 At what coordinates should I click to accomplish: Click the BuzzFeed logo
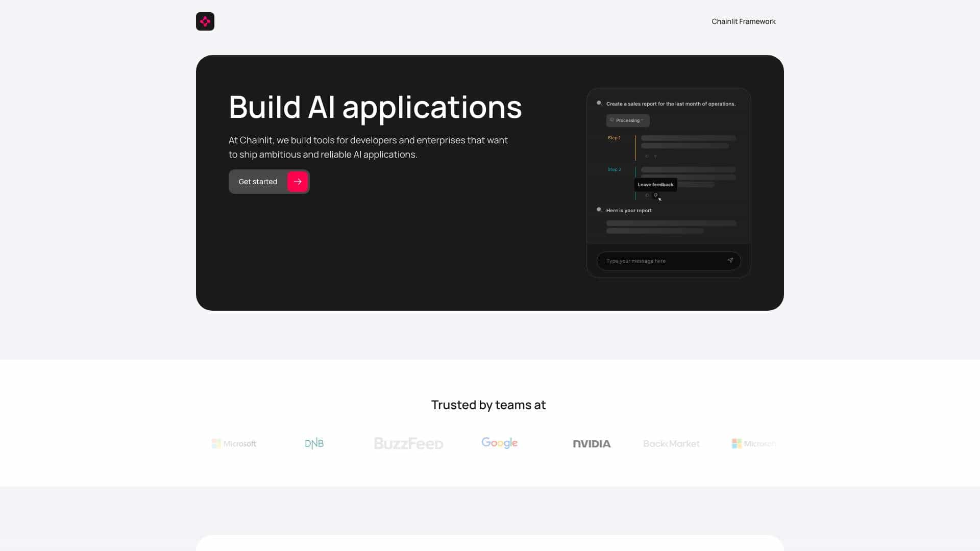(409, 443)
